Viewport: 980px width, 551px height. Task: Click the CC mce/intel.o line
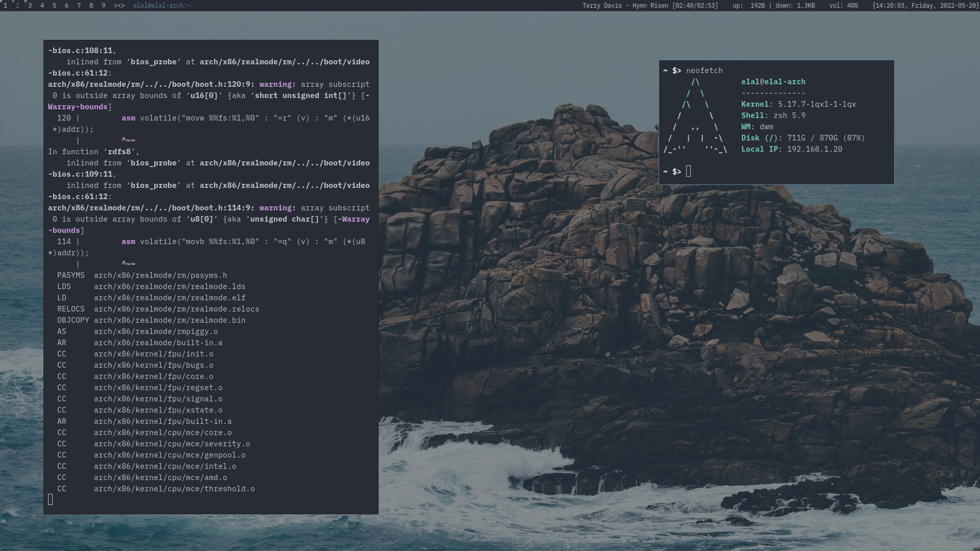(x=147, y=466)
